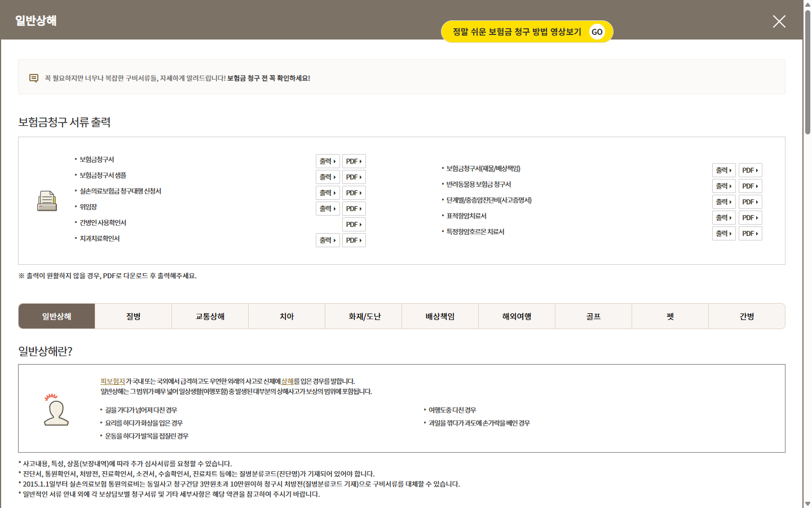Download PDF of 보험금청구서(재물/배상책임)

[x=750, y=170]
